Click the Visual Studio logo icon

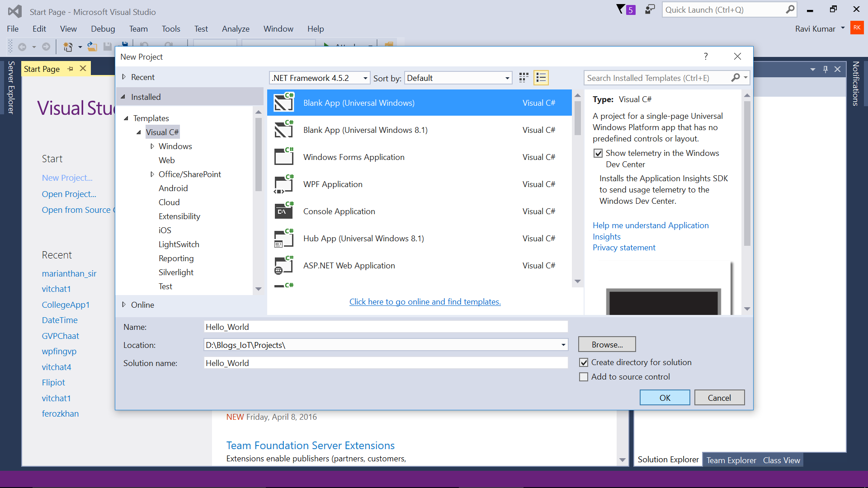[x=15, y=11]
